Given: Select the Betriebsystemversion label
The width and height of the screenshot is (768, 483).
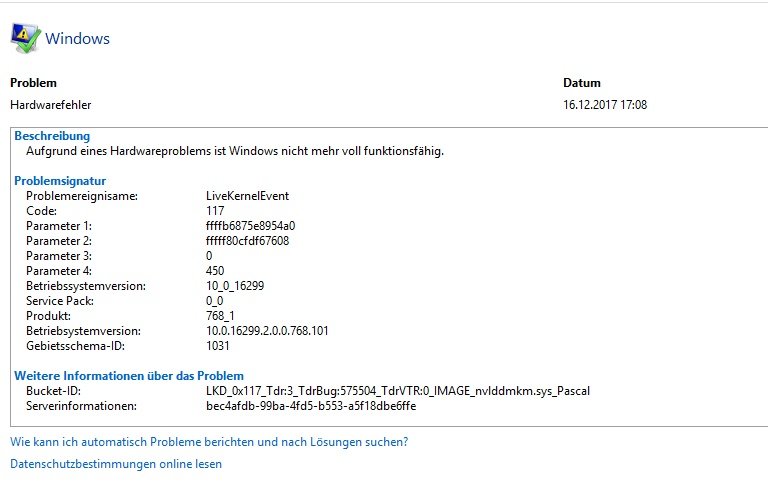Looking at the screenshot, I should (x=83, y=331).
